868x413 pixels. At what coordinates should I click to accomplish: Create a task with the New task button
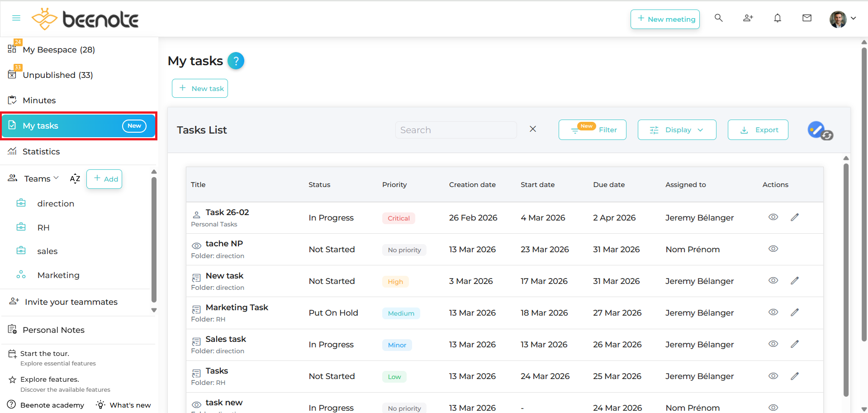(x=199, y=88)
